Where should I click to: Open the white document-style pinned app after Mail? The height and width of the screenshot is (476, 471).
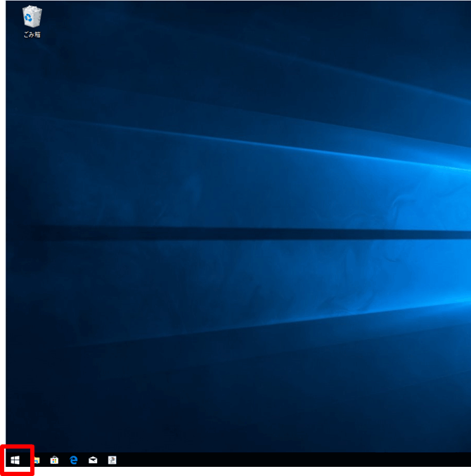pyautogui.click(x=112, y=461)
